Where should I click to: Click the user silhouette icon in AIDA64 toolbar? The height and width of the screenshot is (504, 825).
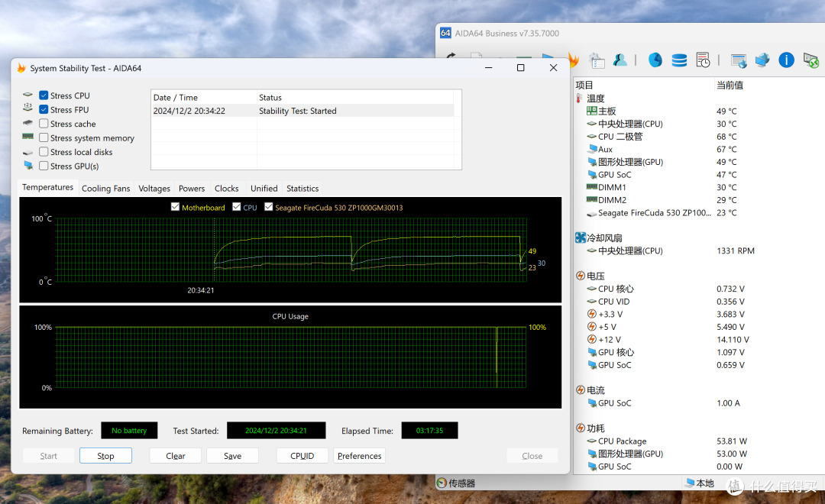click(620, 60)
